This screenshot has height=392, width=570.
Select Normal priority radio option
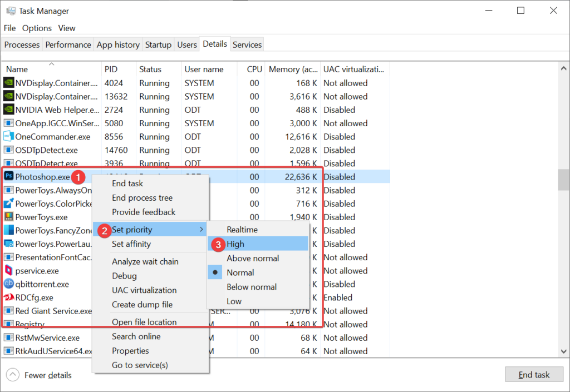(x=240, y=272)
